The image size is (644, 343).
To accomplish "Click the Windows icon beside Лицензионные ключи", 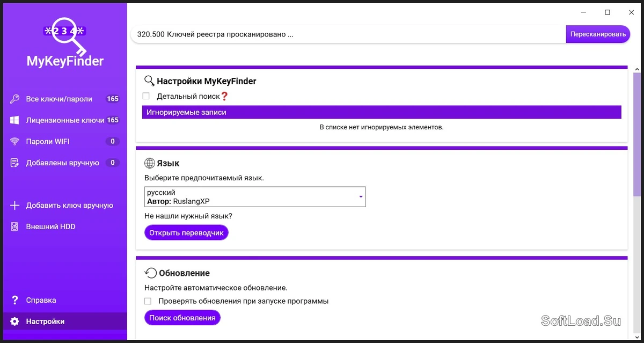I will coord(15,120).
